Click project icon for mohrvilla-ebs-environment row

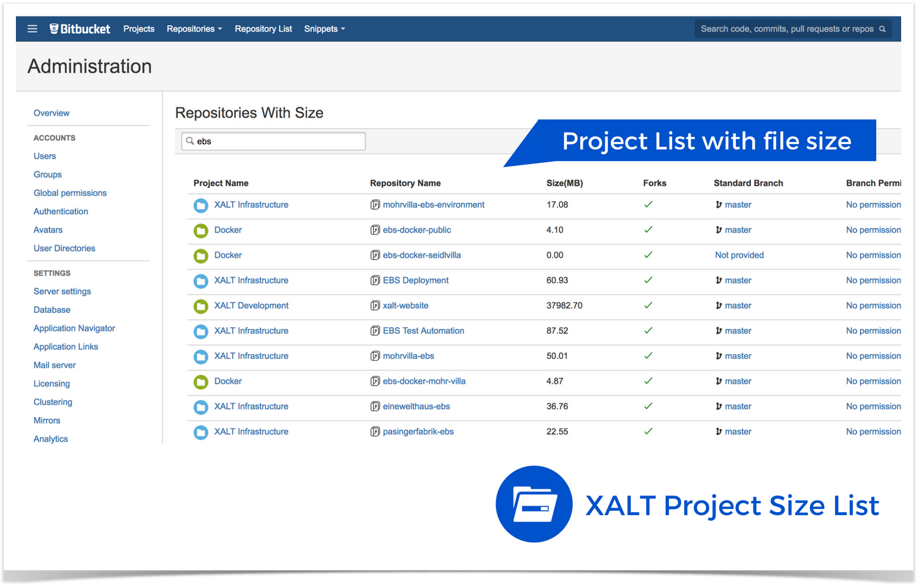(201, 205)
